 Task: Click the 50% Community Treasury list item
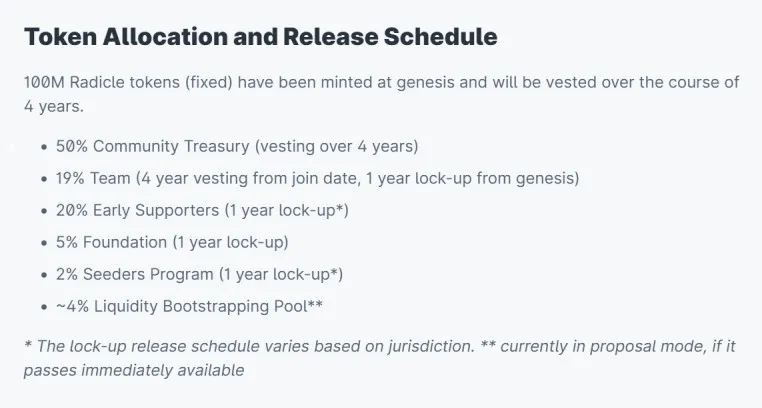[x=237, y=146]
